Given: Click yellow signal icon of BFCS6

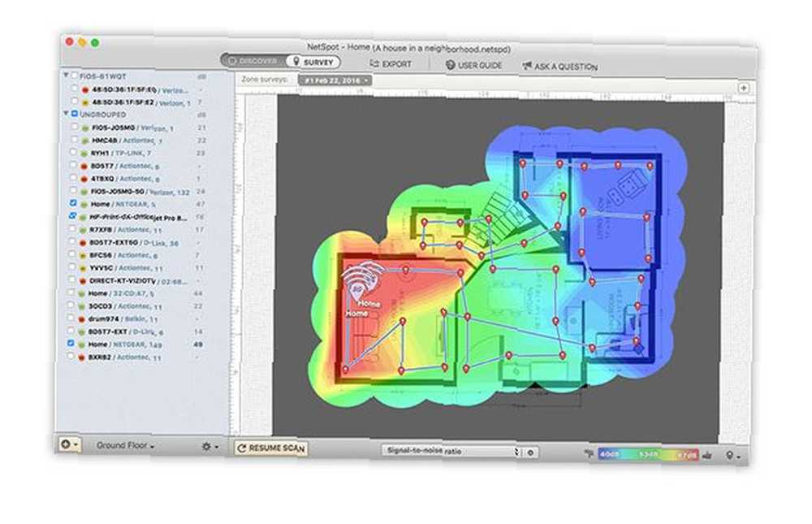Looking at the screenshot, I should (x=82, y=256).
